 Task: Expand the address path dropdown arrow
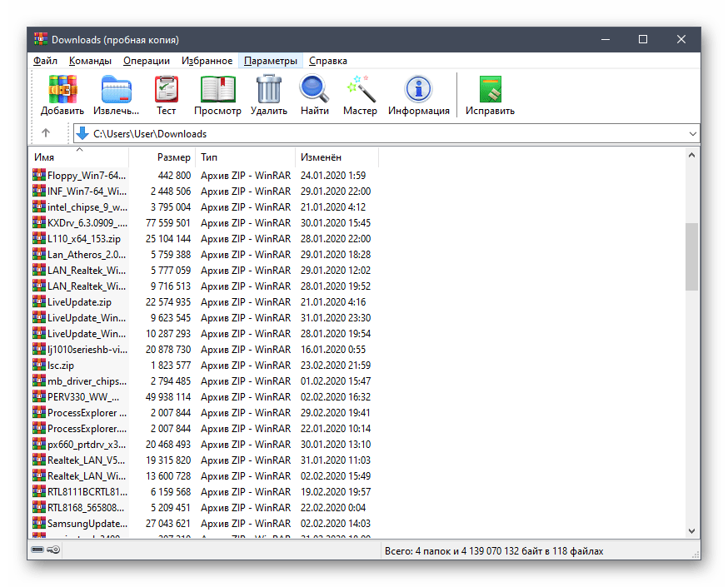(x=693, y=134)
